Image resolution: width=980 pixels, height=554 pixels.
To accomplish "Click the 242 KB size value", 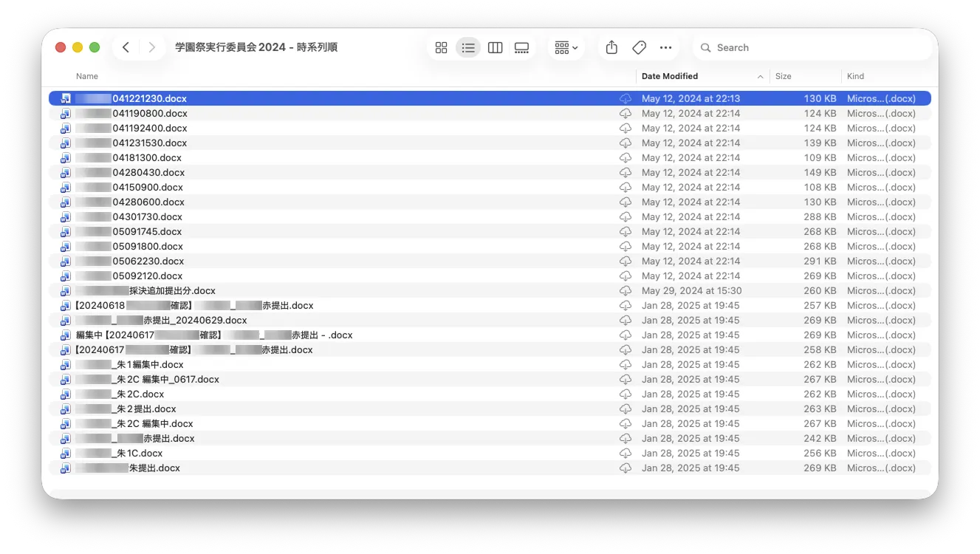I will coord(820,438).
